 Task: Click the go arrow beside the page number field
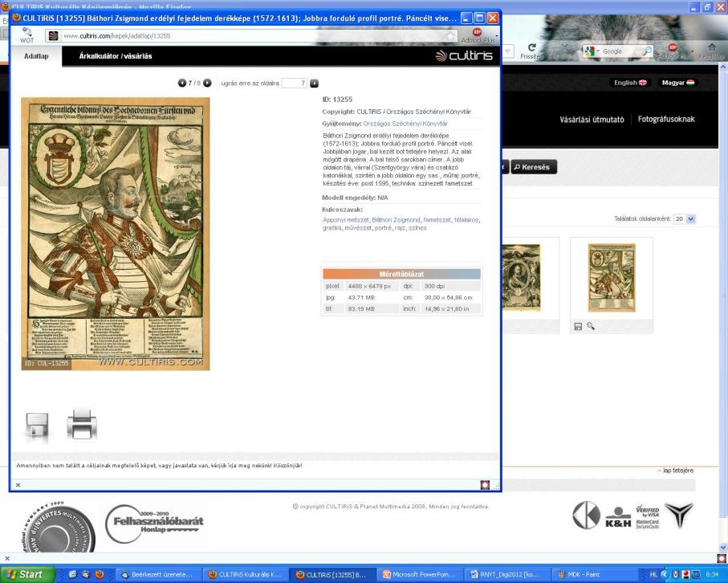point(315,84)
